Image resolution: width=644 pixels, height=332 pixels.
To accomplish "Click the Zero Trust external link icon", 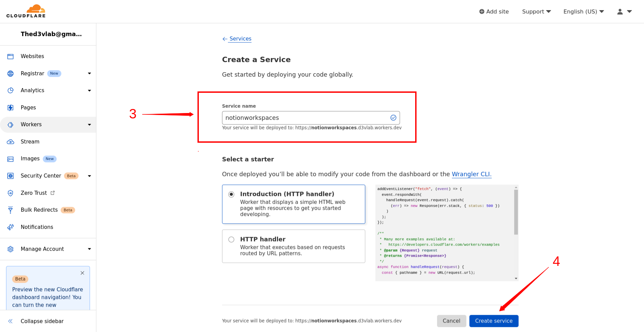I will click(x=53, y=193).
